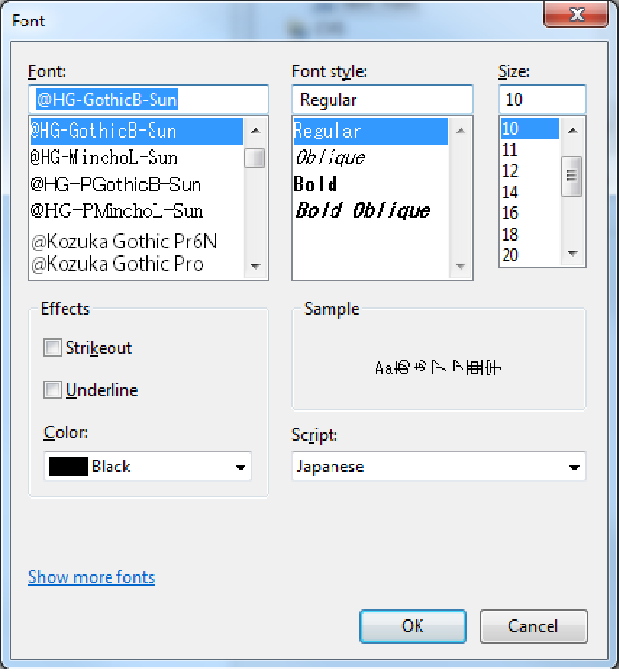Select @HG-GothicB-Sun in font list

tap(136, 131)
